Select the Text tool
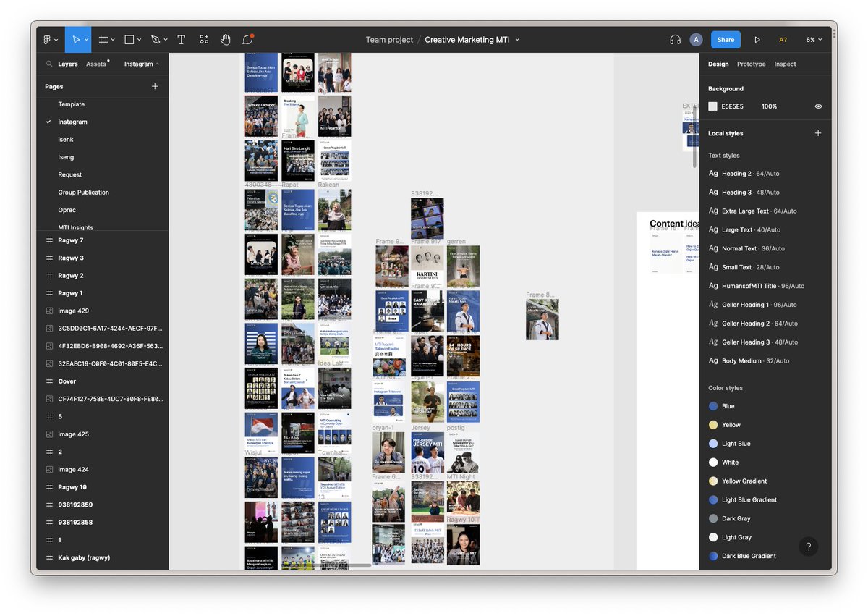The width and height of the screenshot is (868, 616). tap(181, 40)
